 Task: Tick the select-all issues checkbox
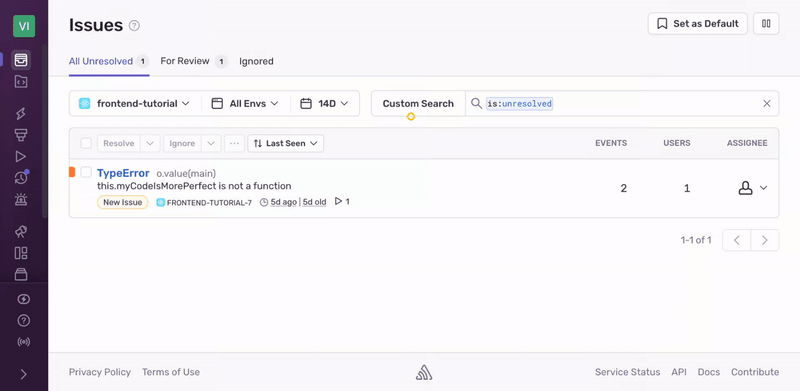click(x=86, y=143)
